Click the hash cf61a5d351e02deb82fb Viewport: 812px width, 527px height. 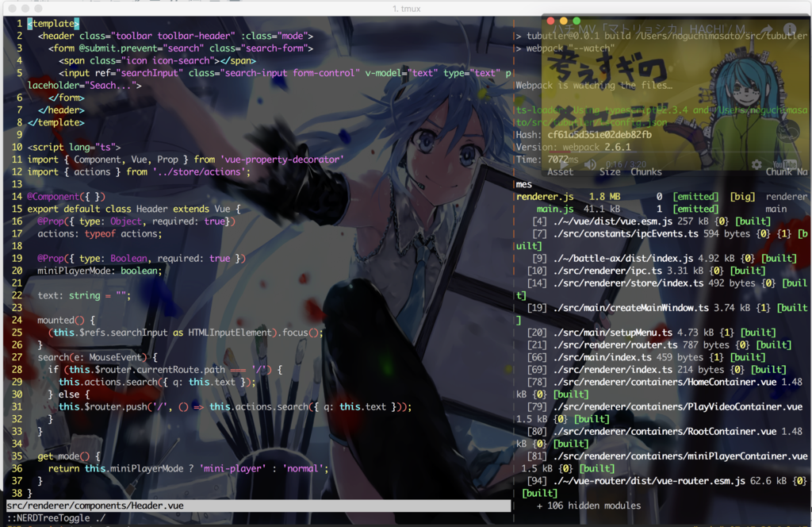tap(599, 135)
